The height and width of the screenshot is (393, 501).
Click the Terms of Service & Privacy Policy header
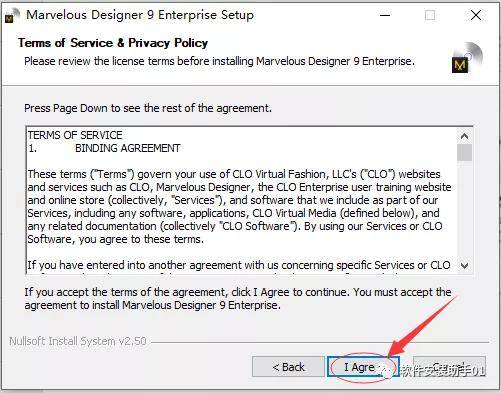tap(113, 43)
